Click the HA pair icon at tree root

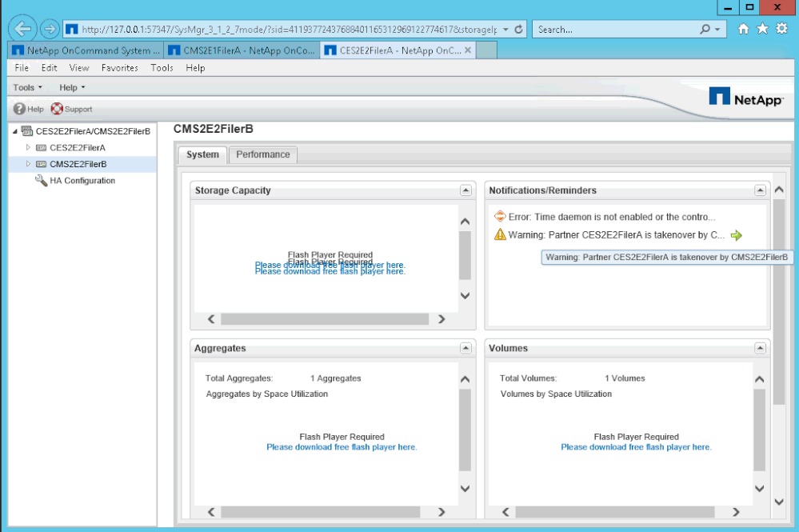coord(27,131)
